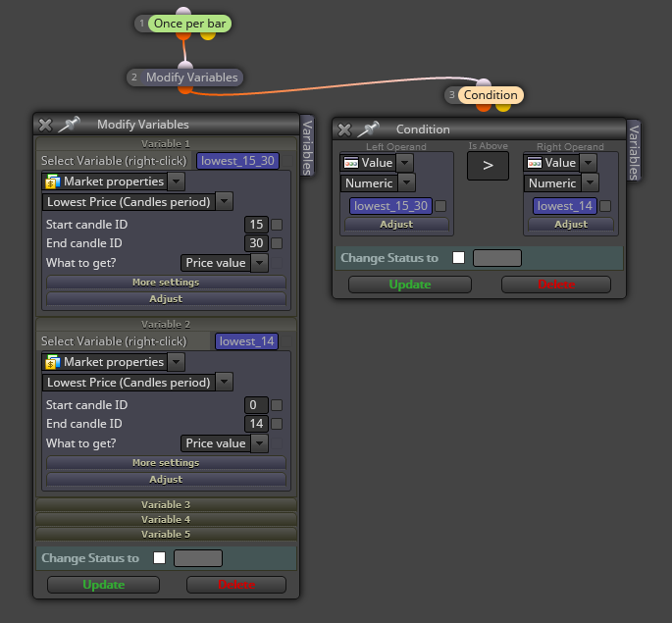Viewport: 672px width, 623px height.
Task: Open Lowest Price (Candles period) dropdown in Variable 1
Action: tap(224, 201)
